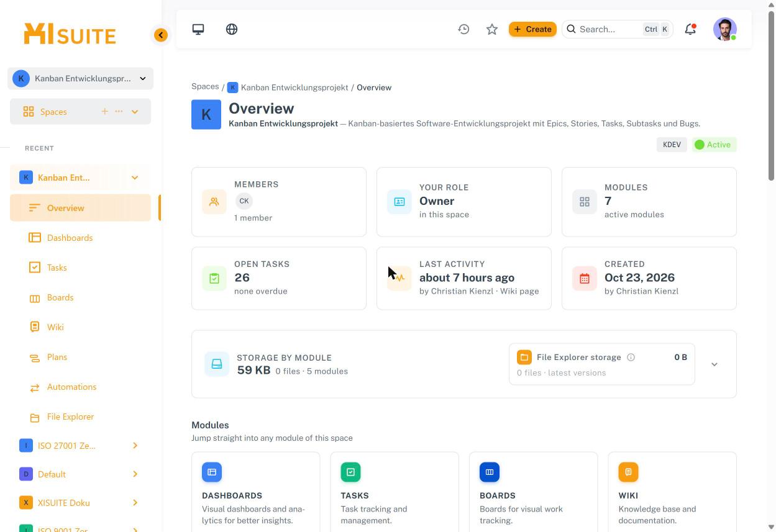Click the Search input field
This screenshot has width=776, height=532.
618,29
